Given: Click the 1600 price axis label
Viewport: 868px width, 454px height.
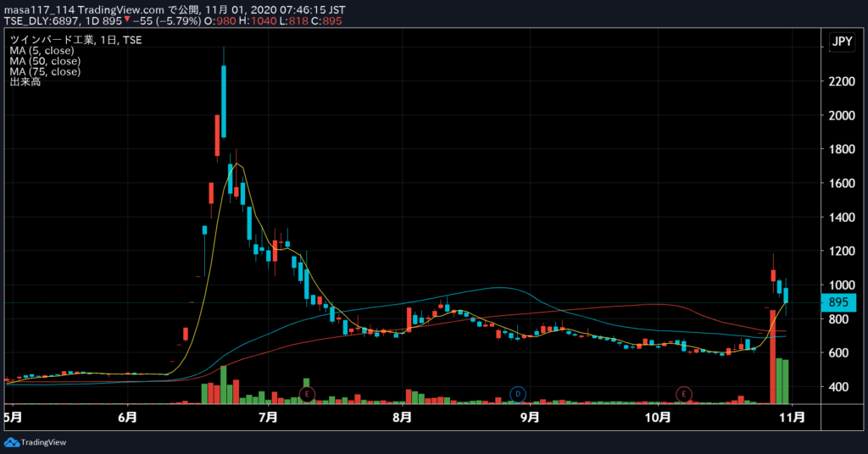Looking at the screenshot, I should (842, 183).
